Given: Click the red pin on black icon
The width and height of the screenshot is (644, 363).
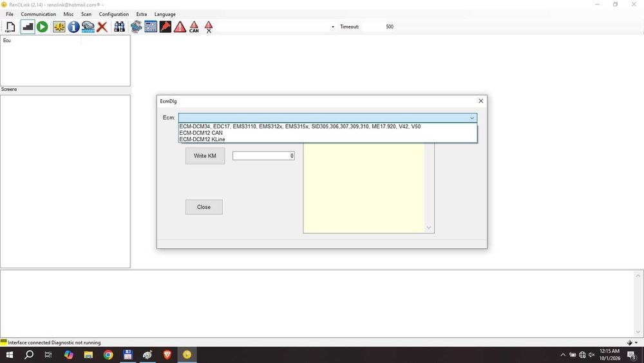Looking at the screenshot, I should pyautogui.click(x=165, y=27).
